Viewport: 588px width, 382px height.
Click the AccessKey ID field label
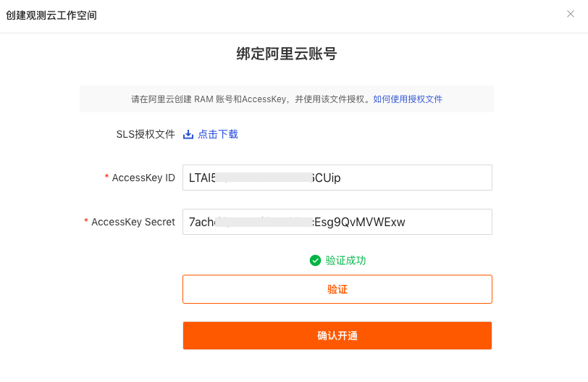(143, 178)
